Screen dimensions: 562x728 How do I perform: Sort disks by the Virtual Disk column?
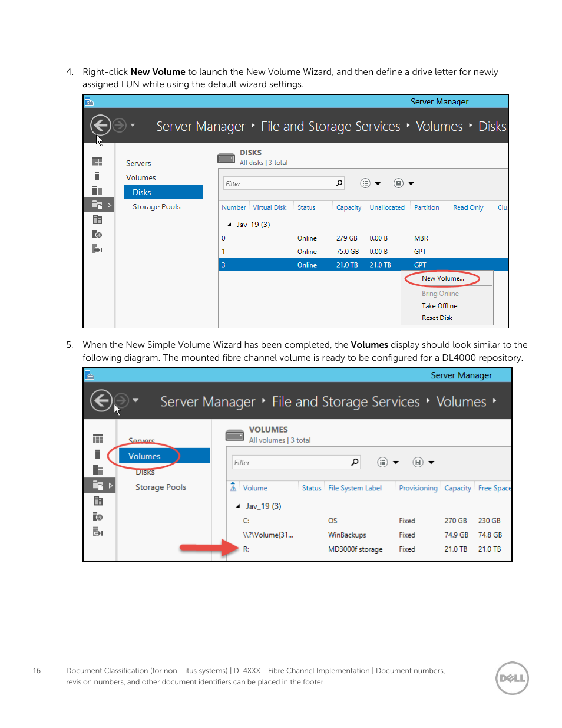(x=270, y=207)
